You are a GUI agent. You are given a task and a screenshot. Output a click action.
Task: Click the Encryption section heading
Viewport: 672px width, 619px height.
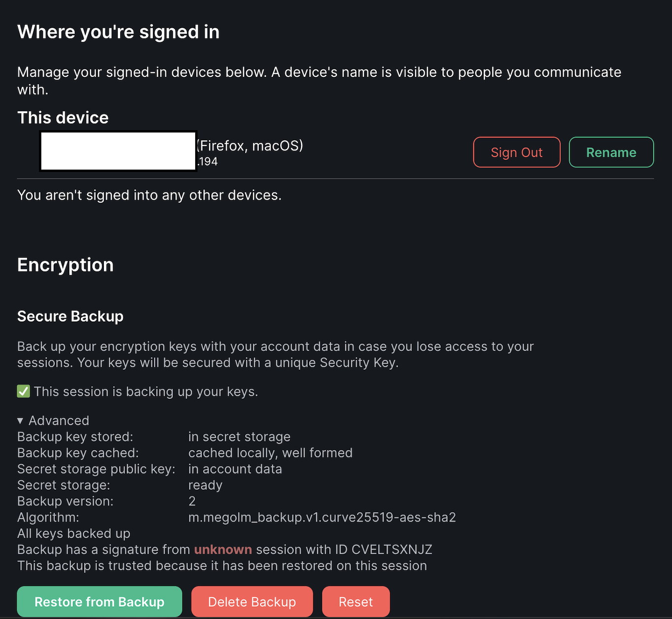tap(65, 265)
